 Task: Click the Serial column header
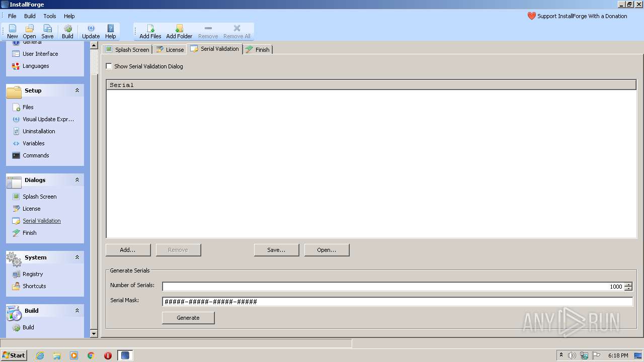[371, 85]
